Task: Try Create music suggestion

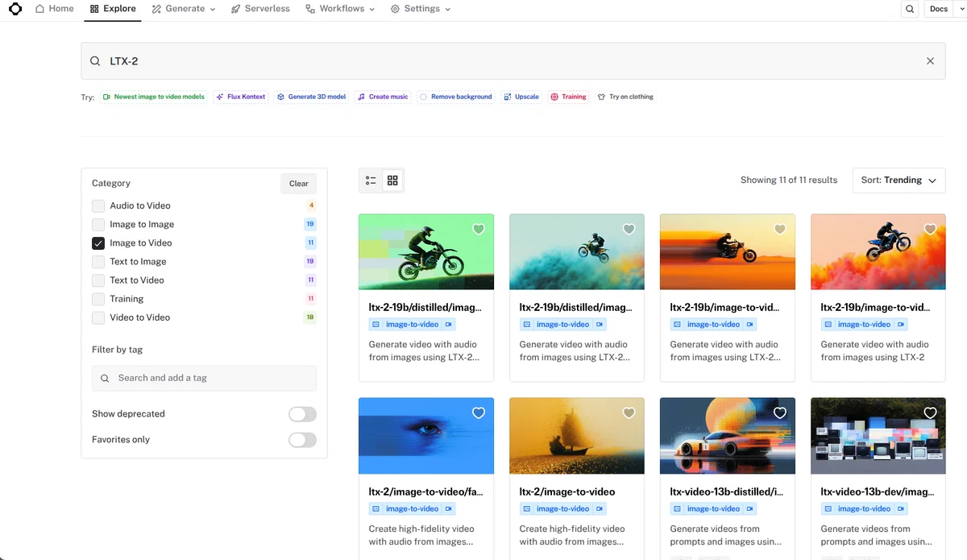Action: [383, 97]
